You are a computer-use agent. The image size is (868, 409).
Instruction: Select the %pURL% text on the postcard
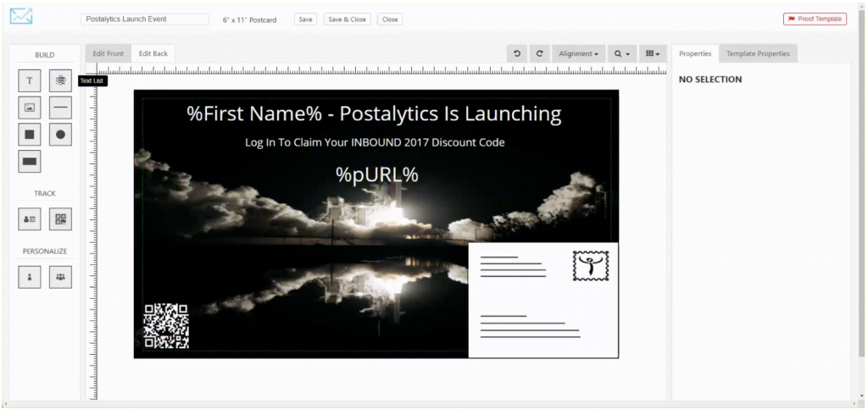tap(377, 174)
